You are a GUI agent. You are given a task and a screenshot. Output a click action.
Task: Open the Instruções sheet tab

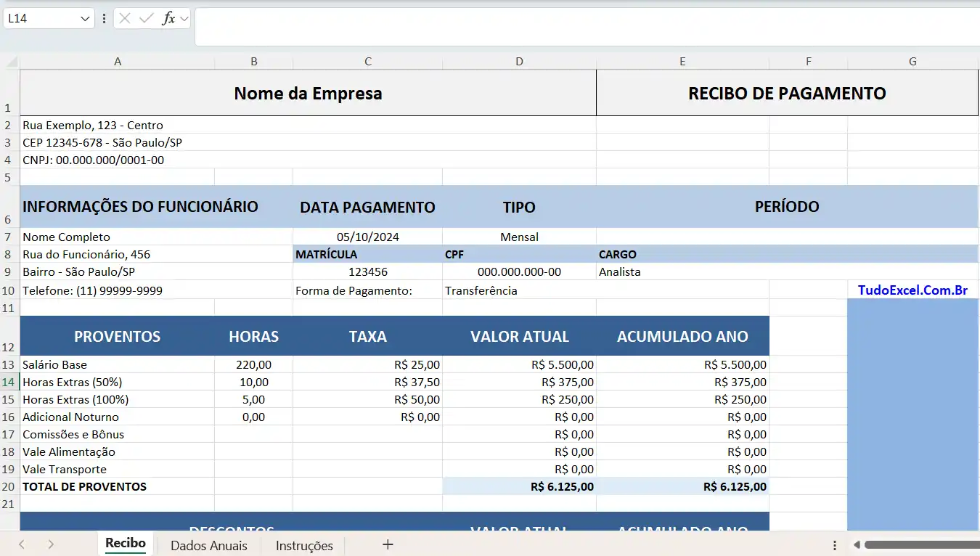click(303, 545)
